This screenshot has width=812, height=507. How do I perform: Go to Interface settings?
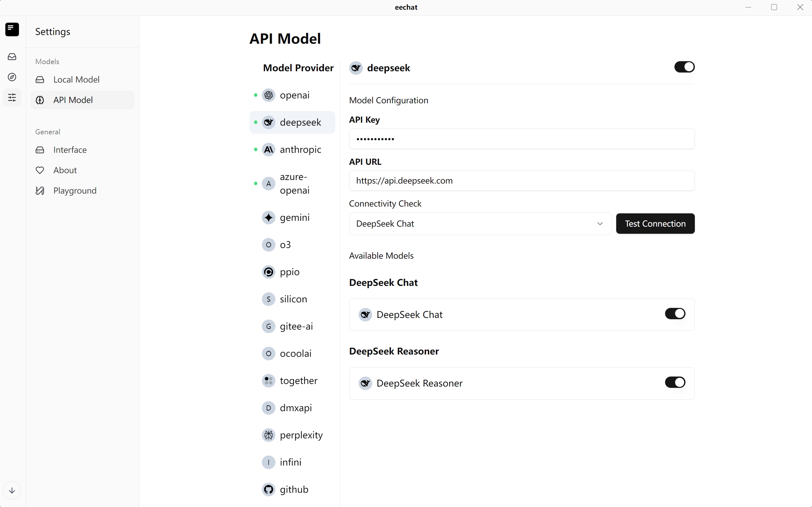pyautogui.click(x=70, y=150)
